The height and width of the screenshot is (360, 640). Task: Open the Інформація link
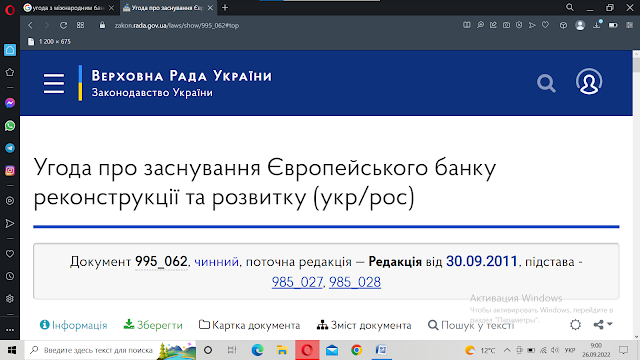pos(73,325)
